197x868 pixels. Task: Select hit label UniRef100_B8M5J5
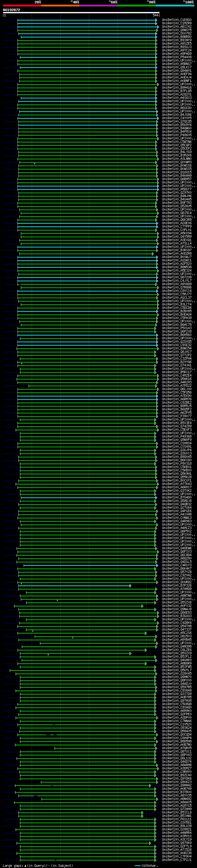click(176, 406)
